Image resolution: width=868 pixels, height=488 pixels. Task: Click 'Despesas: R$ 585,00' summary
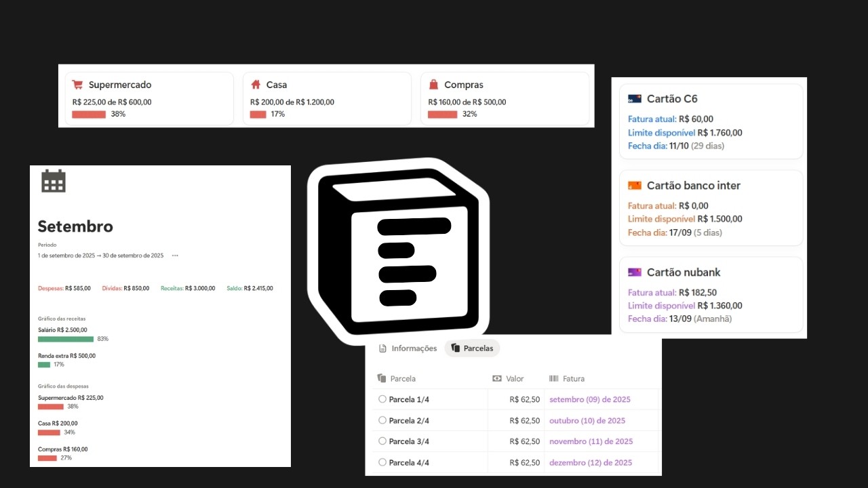tap(64, 288)
